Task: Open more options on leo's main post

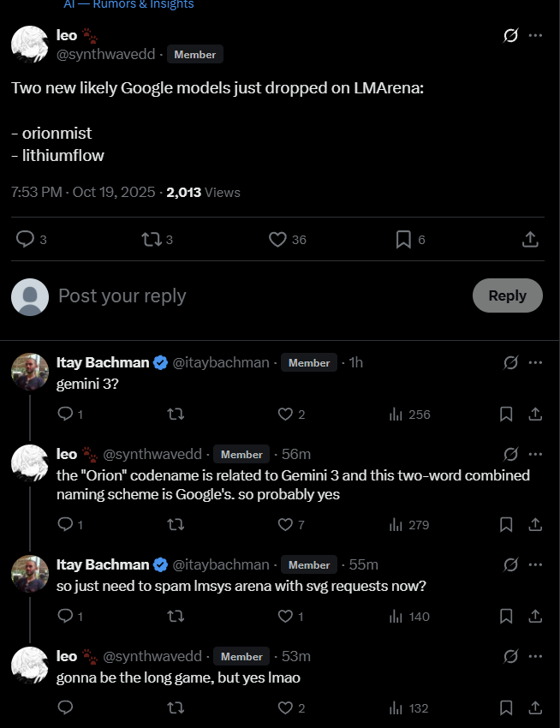Action: (536, 35)
